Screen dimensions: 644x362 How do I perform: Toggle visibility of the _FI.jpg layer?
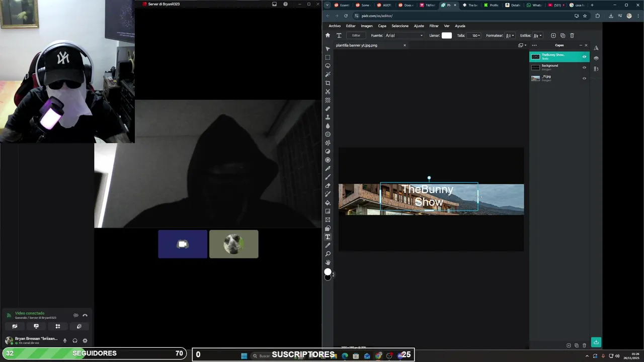pos(584,78)
